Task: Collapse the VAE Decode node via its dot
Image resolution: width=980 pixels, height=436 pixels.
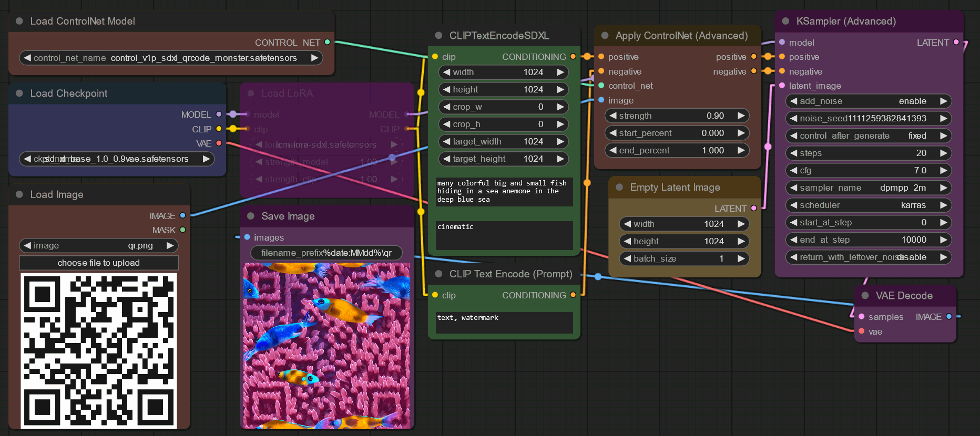Action: [x=865, y=295]
